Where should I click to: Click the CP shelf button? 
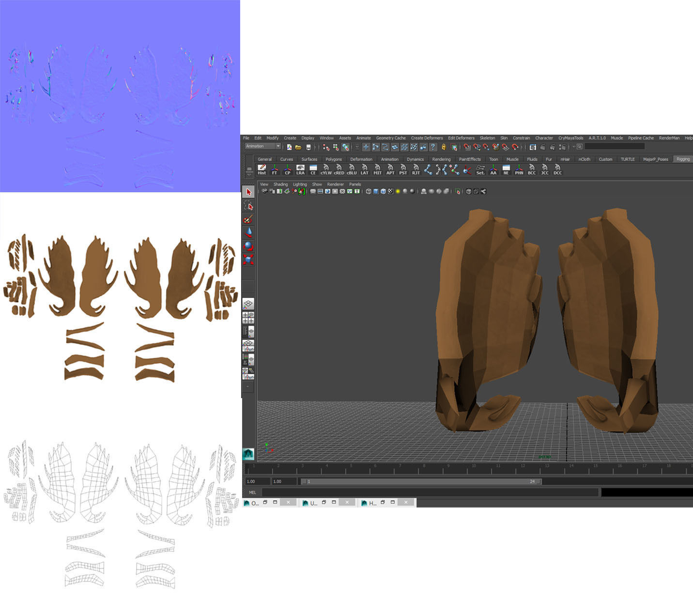(x=287, y=169)
